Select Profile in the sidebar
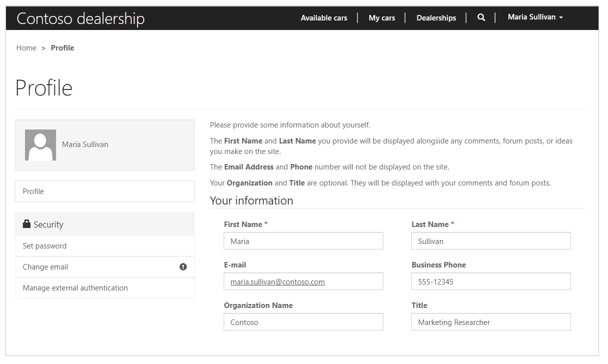 click(105, 191)
